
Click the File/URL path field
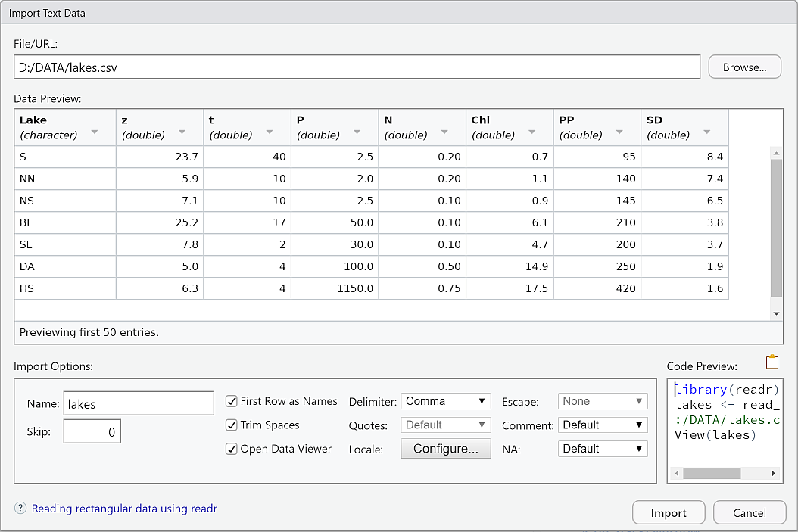[357, 67]
